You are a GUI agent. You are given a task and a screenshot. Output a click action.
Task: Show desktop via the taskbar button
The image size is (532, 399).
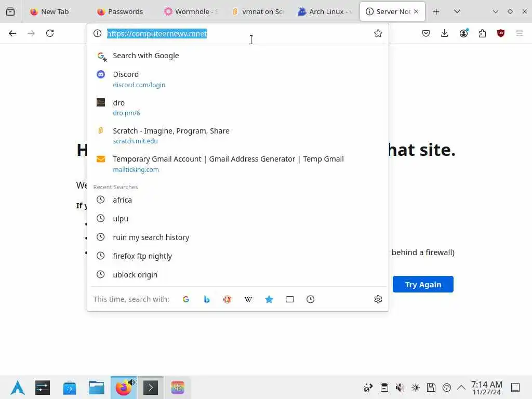click(515, 388)
